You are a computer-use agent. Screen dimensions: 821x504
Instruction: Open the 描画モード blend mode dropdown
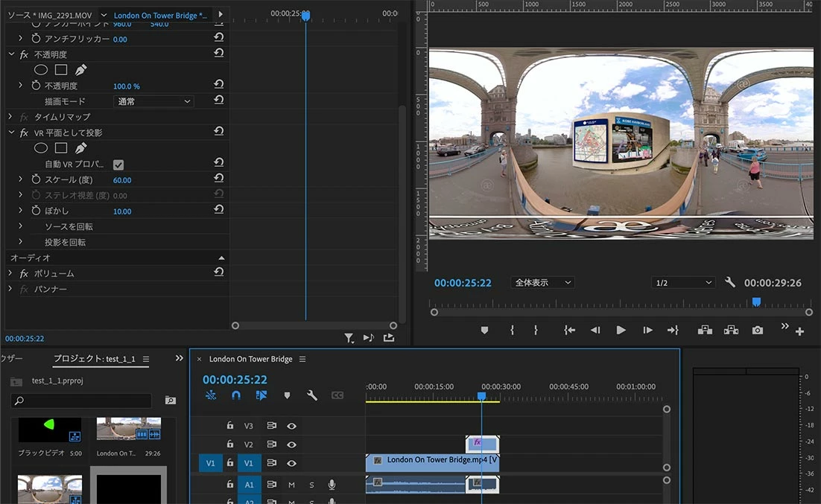tap(153, 101)
